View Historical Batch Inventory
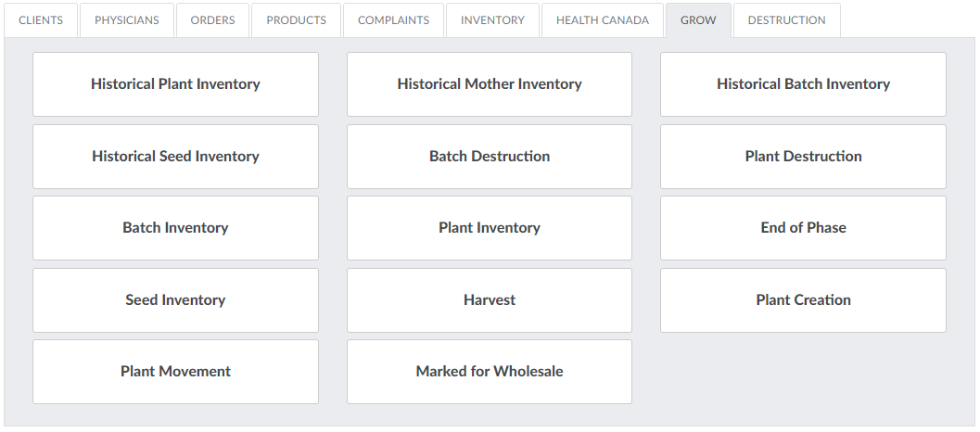The image size is (980, 432). (803, 84)
